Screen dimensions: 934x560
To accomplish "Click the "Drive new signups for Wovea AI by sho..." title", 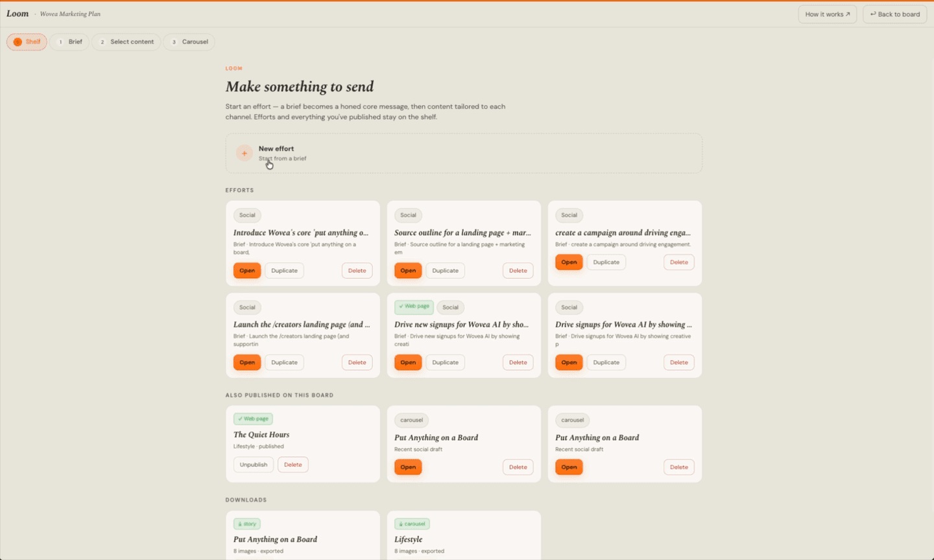I will coord(461,325).
